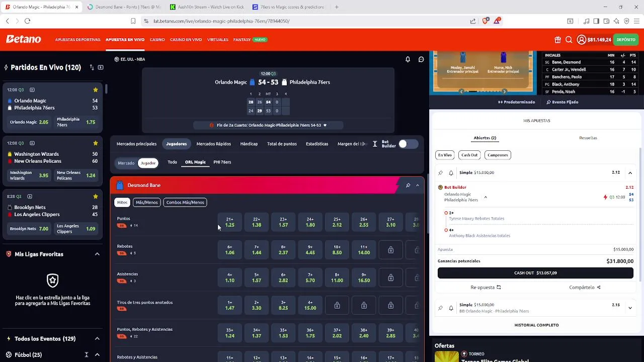Select Jugador view toggle
This screenshot has height=362, width=644.
click(148, 163)
